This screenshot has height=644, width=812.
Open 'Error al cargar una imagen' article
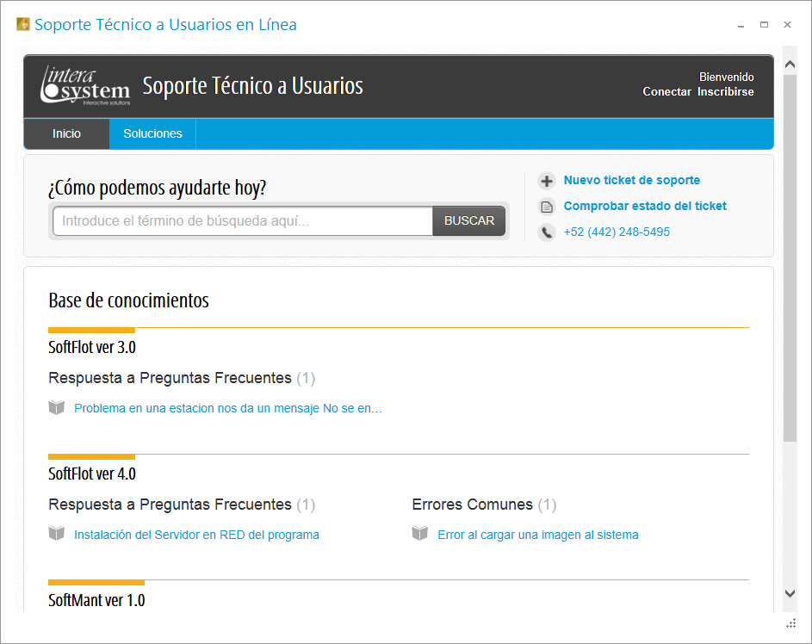(x=538, y=535)
